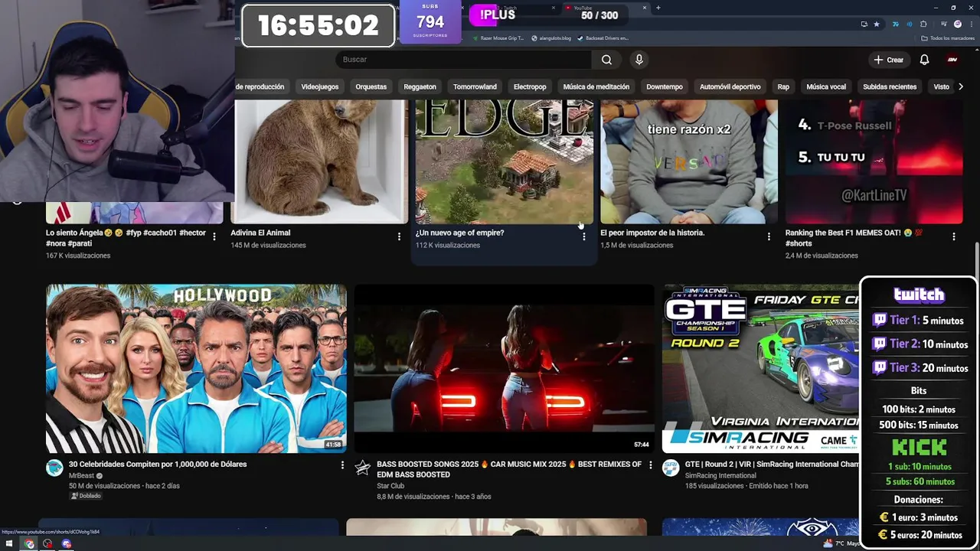
Task: Open the age of empire short thumbnail
Action: [505, 161]
